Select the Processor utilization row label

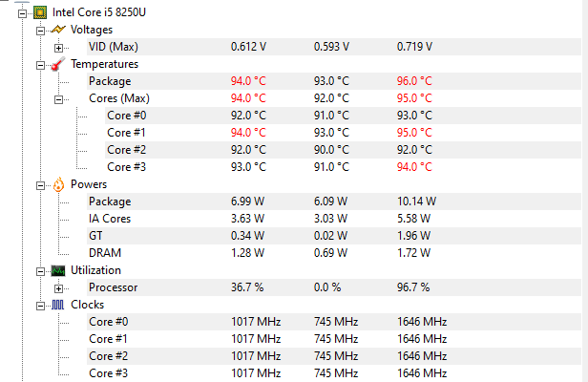click(x=114, y=287)
